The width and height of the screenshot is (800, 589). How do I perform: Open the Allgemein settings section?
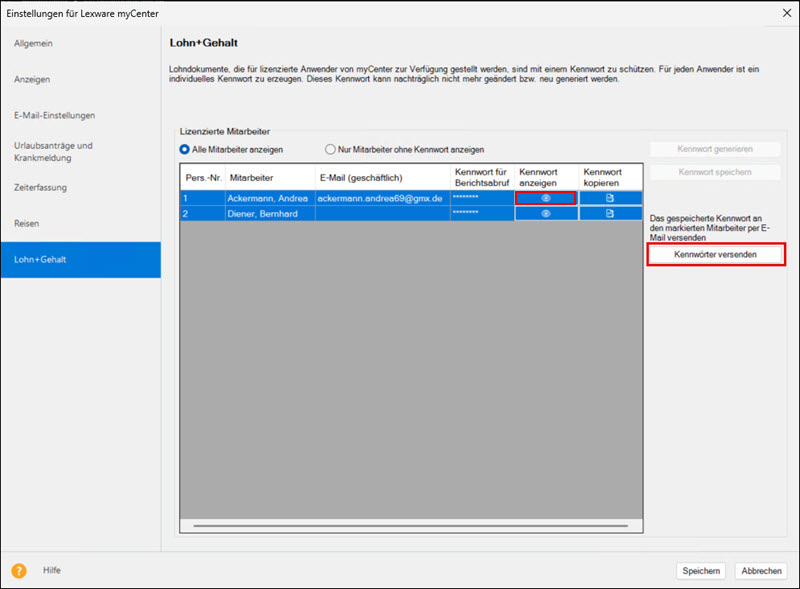(x=33, y=43)
